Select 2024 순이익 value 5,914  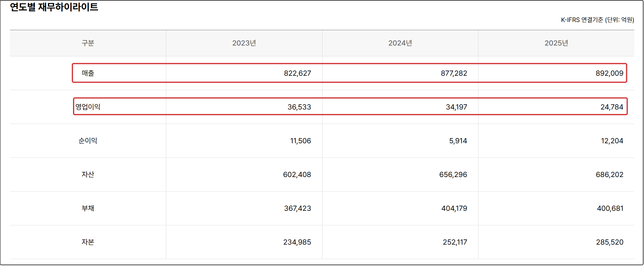click(458, 141)
